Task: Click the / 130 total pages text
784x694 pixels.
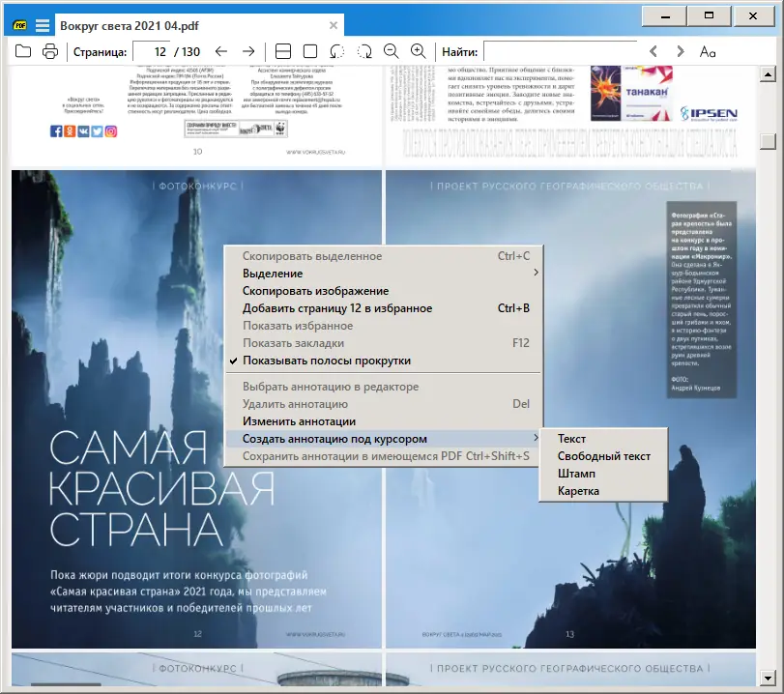Action: 187,52
